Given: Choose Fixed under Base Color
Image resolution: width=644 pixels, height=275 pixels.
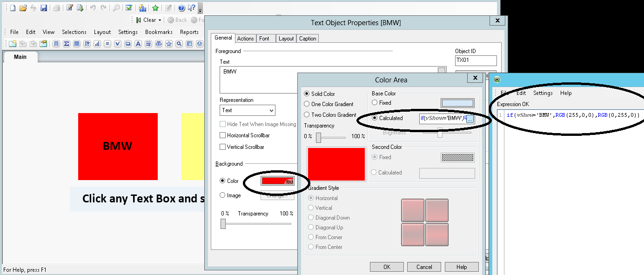Looking at the screenshot, I should [375, 103].
